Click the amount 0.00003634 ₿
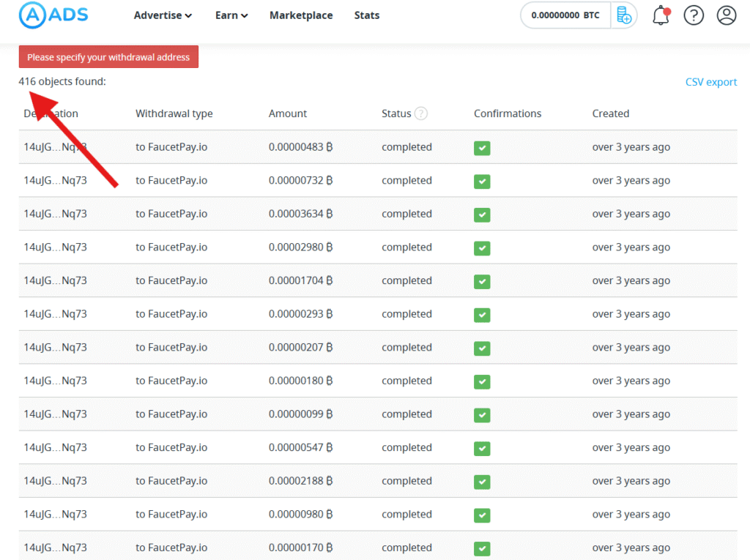Viewport: 750px width, 560px height. pos(300,214)
